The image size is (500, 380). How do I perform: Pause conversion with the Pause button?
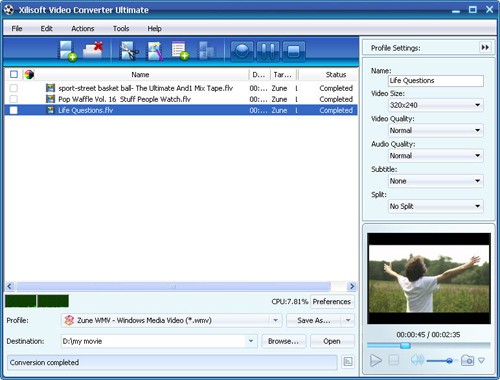tap(268, 51)
